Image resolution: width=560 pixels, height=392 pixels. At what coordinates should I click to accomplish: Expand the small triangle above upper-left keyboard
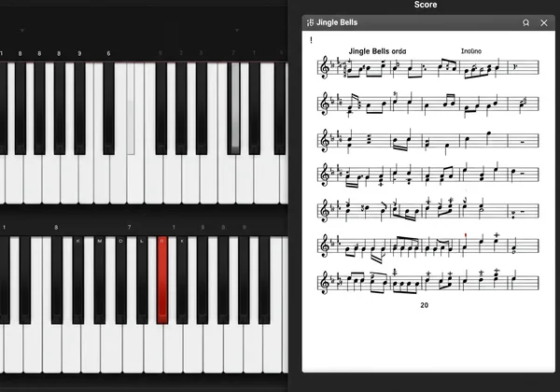(22, 31)
